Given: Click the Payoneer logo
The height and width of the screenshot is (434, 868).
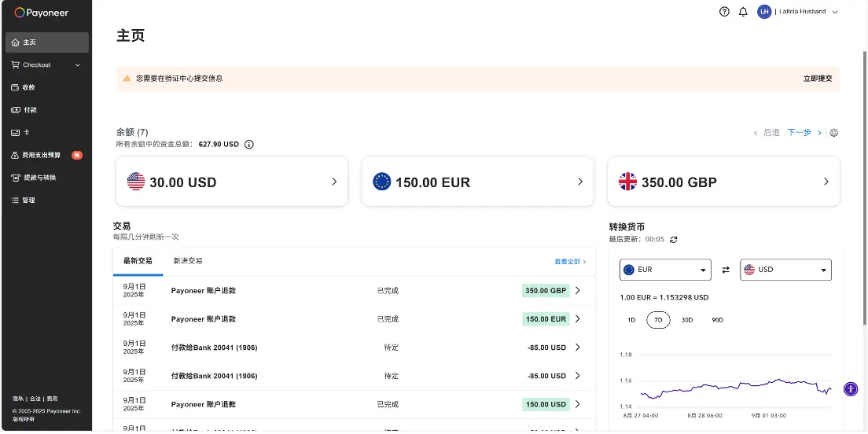Looking at the screenshot, I should point(42,12).
